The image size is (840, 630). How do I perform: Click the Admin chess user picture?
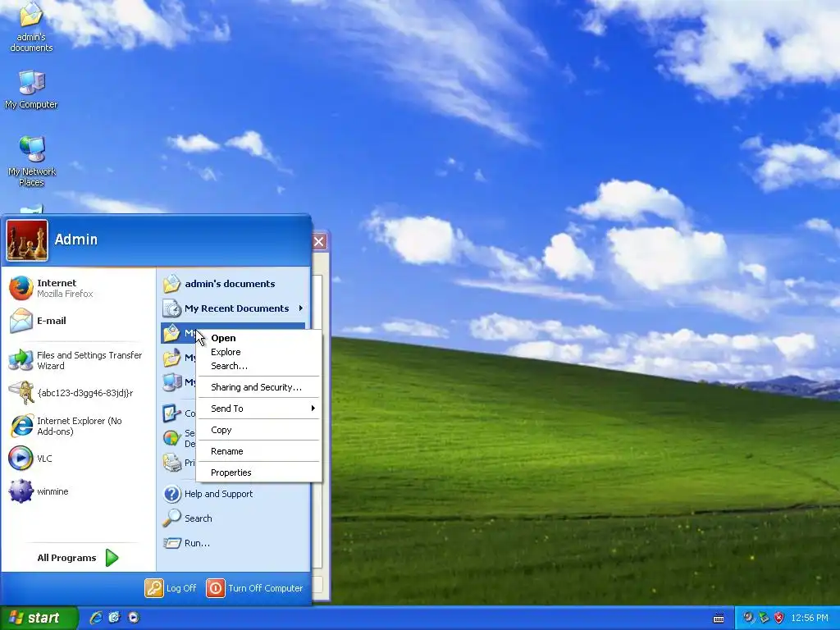(x=27, y=240)
